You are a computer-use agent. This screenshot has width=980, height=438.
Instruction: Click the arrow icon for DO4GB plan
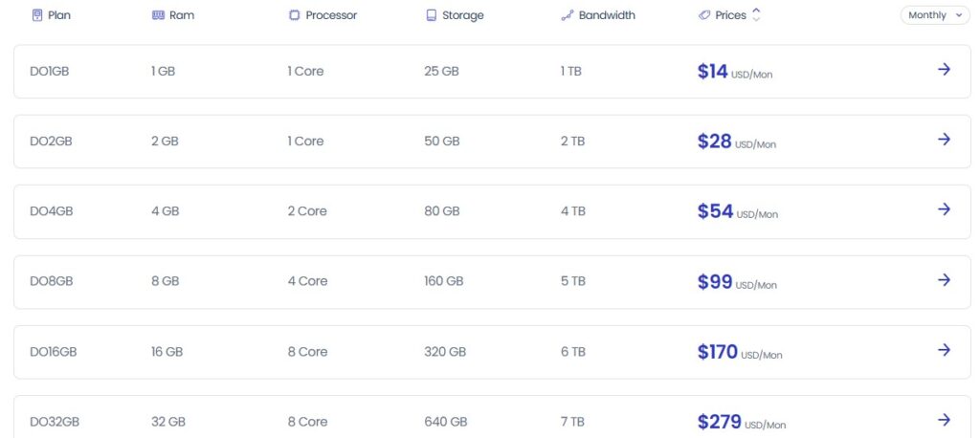(x=944, y=209)
